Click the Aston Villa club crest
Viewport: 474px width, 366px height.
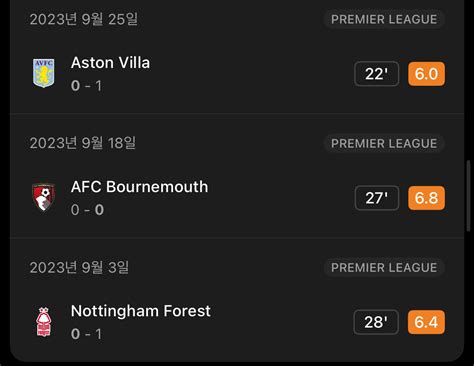tap(44, 73)
